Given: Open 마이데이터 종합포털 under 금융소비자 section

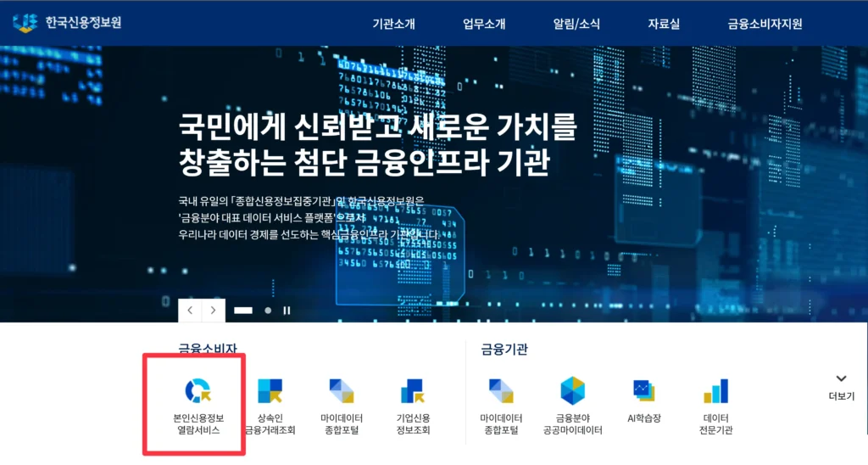Looking at the screenshot, I should coord(342,391).
